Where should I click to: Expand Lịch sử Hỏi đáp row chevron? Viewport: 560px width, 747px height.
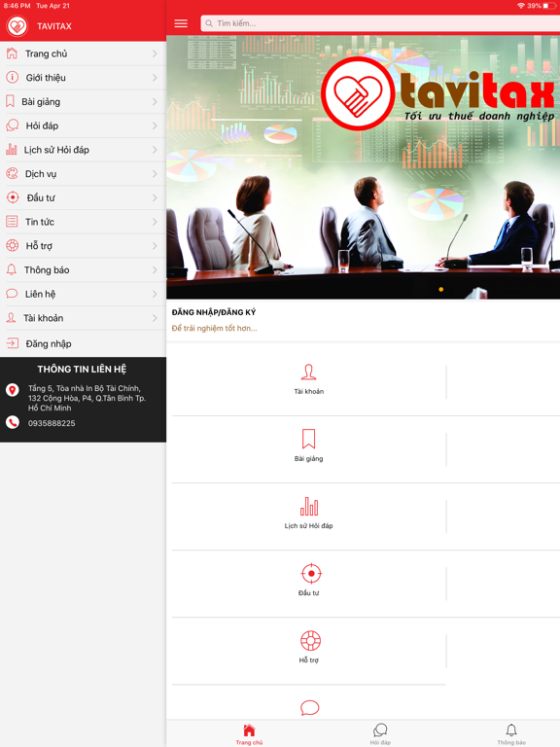point(155,150)
